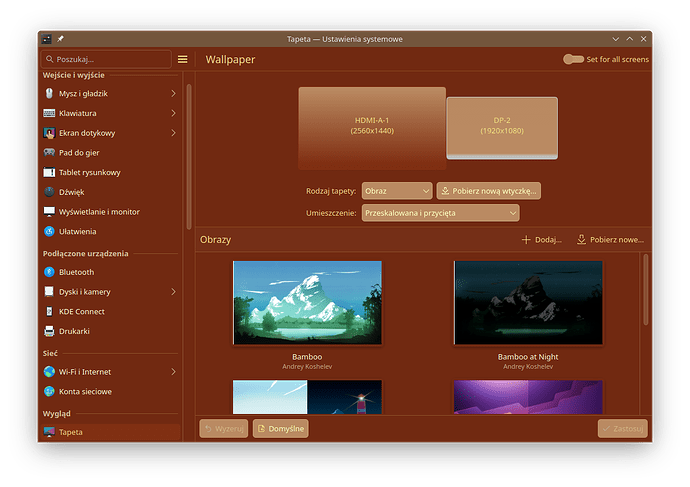The image size is (690, 487).
Task: Click the Ekran dotykowy touchscreen icon
Action: coord(49,133)
